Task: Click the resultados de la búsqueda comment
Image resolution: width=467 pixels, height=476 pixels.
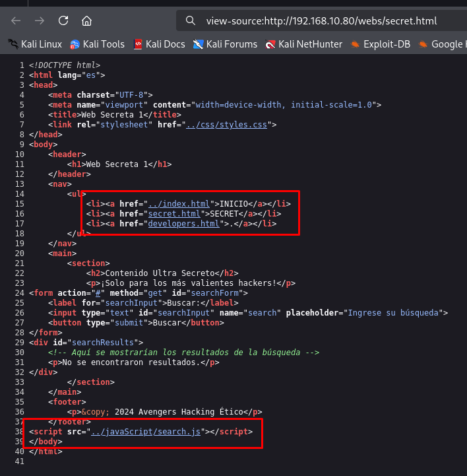Action: (183, 353)
